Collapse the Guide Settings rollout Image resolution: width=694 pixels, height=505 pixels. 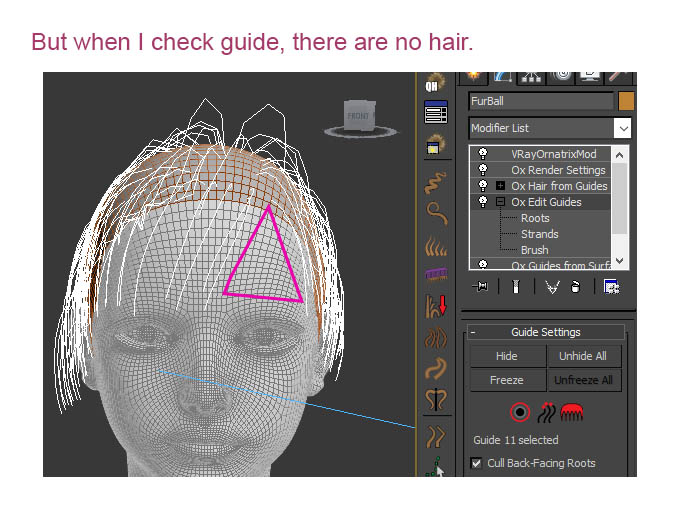coord(474,332)
